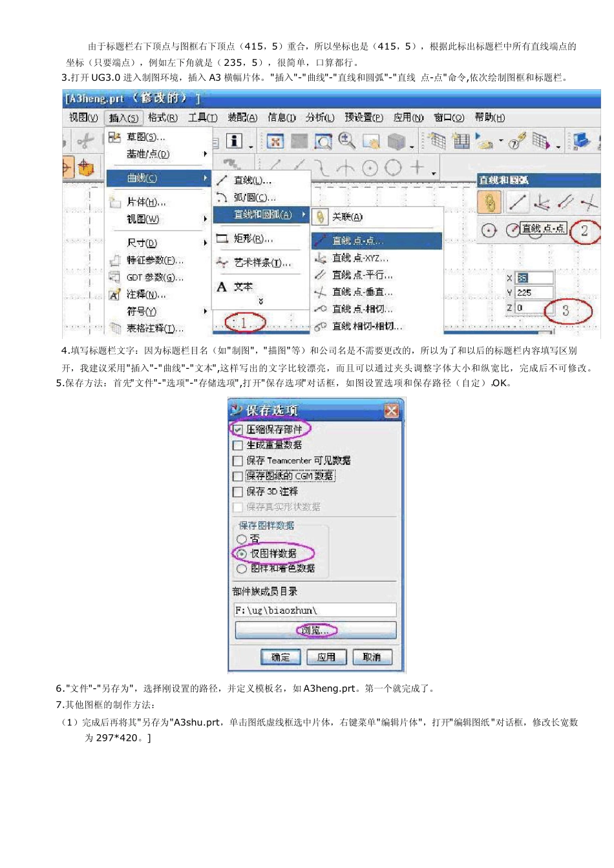Toggle the Associative chain icon in 直线和圆弧
Image resolution: width=614 pixels, height=868 pixels.
coord(490,203)
